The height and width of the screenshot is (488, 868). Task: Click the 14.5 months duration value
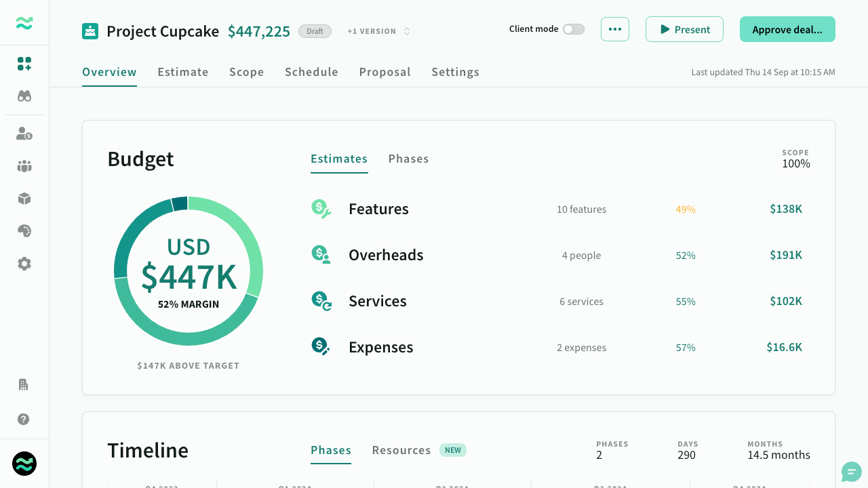(779, 455)
